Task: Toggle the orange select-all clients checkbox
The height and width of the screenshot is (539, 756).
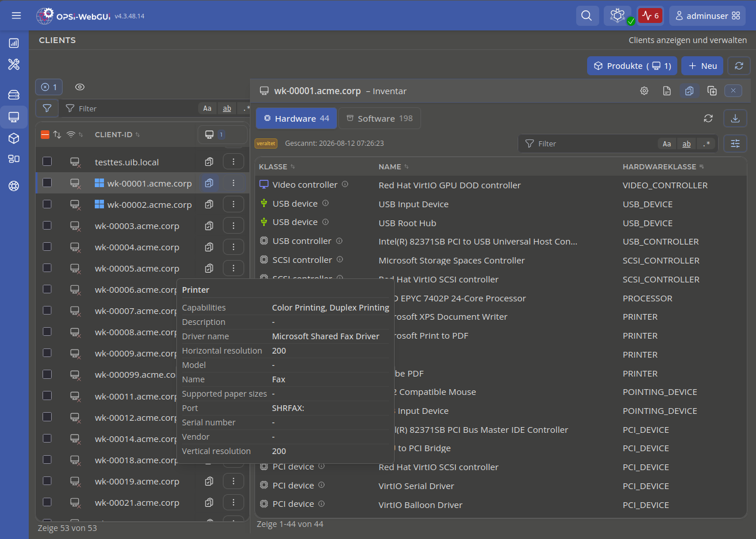Action: coord(45,135)
